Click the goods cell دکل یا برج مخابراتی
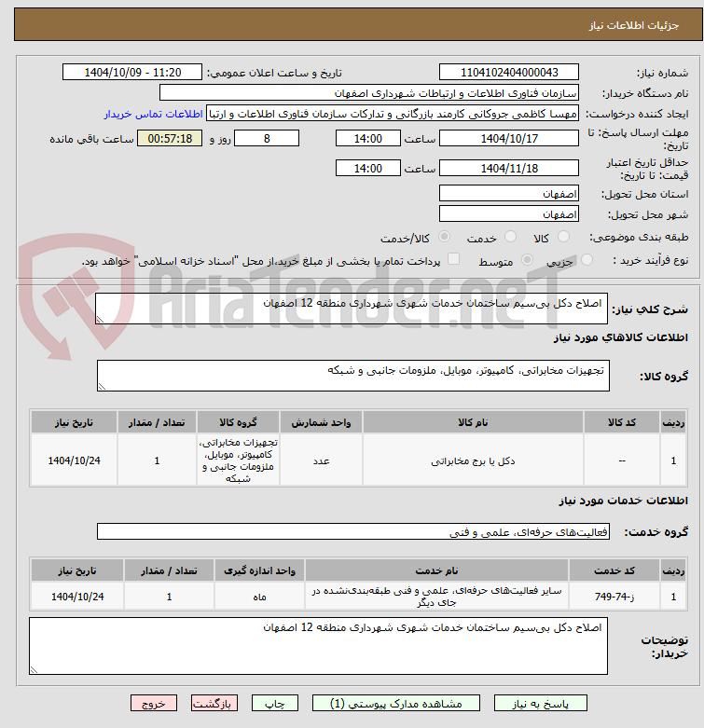Image resolution: width=704 pixels, height=728 pixels. [x=473, y=460]
